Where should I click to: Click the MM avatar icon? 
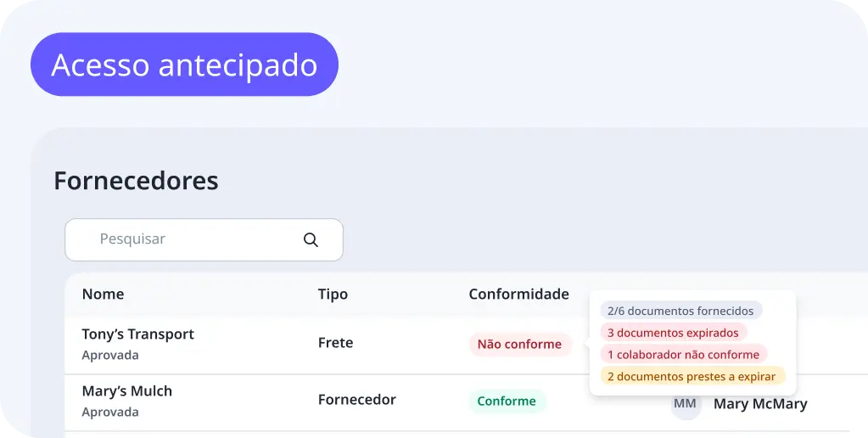(685, 405)
